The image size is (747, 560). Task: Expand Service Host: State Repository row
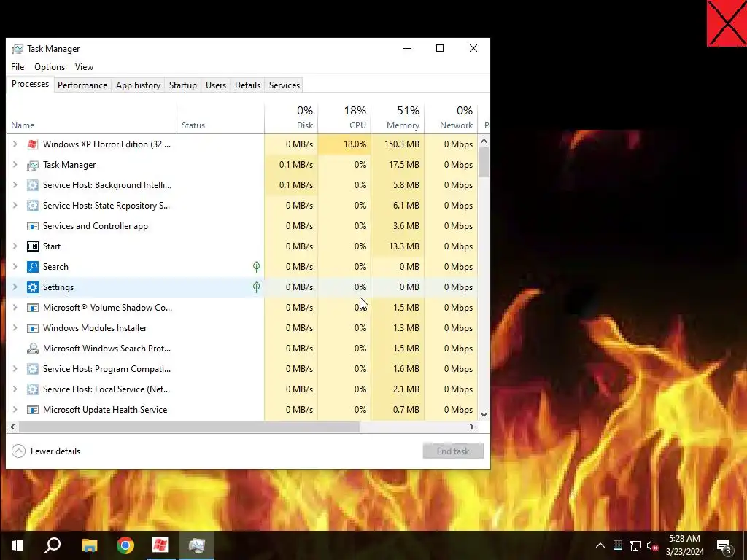(x=15, y=206)
